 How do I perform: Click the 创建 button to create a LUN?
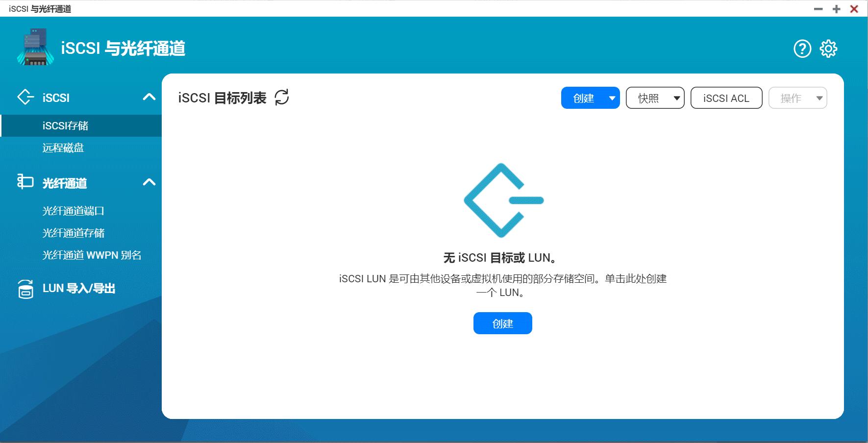502,323
